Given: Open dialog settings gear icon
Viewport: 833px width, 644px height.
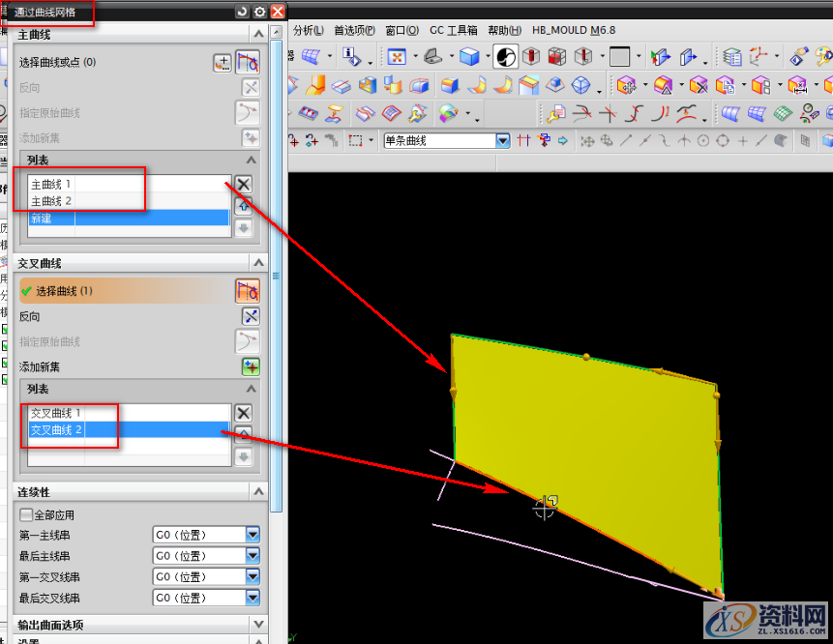Looking at the screenshot, I should pos(259,12).
